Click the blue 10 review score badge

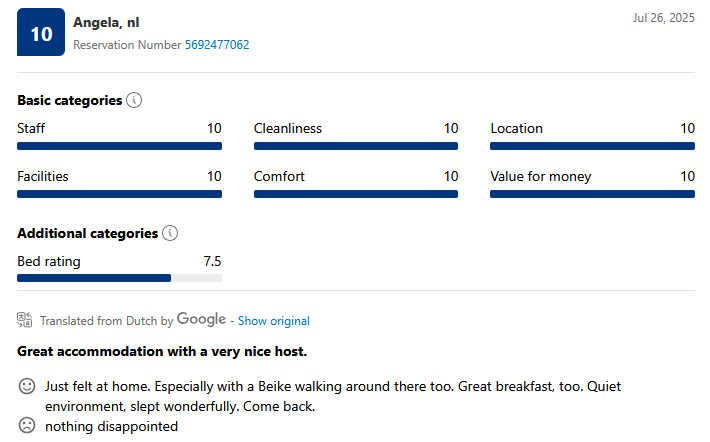pos(41,32)
